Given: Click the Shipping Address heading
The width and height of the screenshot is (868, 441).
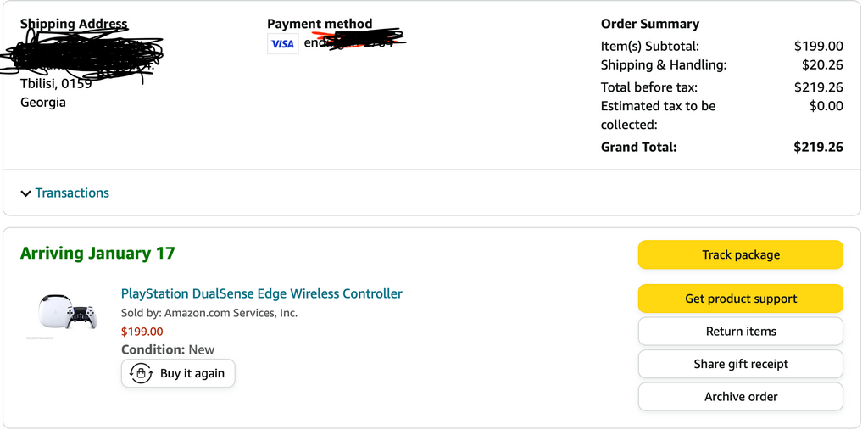Looking at the screenshot, I should click(x=74, y=24).
